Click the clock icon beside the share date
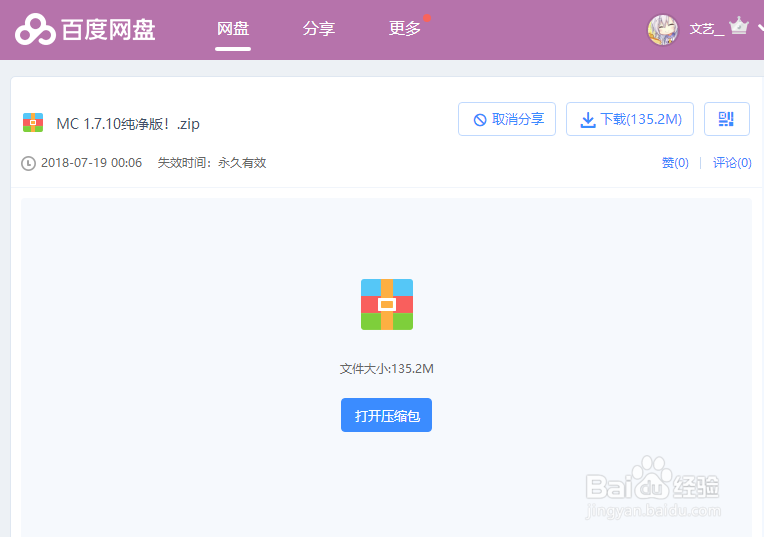764x537 pixels. point(28,163)
